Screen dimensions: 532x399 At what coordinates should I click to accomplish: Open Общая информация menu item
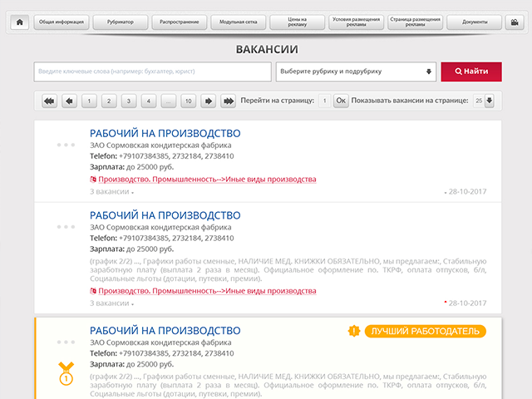click(62, 22)
